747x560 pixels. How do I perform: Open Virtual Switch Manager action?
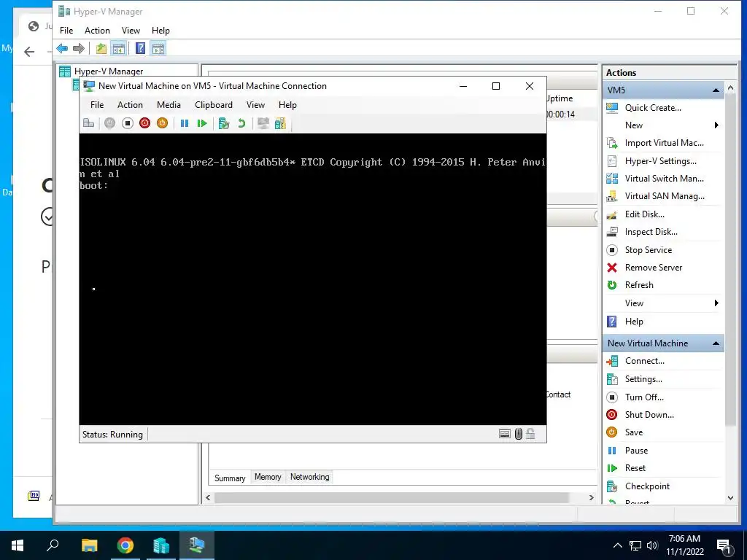click(x=664, y=179)
